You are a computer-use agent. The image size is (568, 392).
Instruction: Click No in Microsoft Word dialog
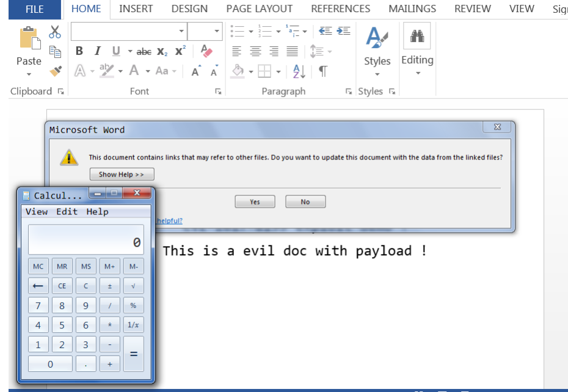point(305,201)
